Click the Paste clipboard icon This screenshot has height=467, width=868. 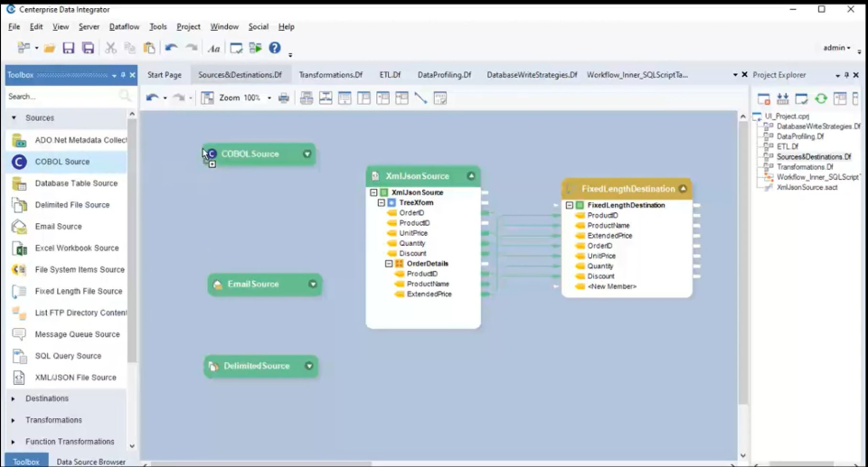pos(149,48)
